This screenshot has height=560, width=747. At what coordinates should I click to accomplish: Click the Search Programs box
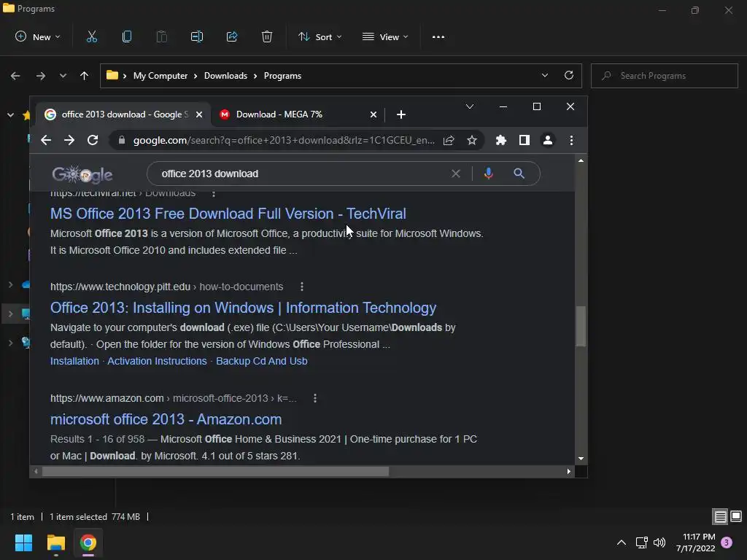tap(665, 76)
